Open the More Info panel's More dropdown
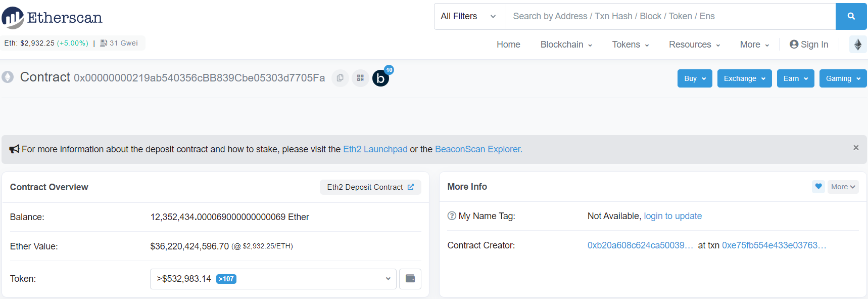This screenshot has height=299, width=868. click(843, 187)
